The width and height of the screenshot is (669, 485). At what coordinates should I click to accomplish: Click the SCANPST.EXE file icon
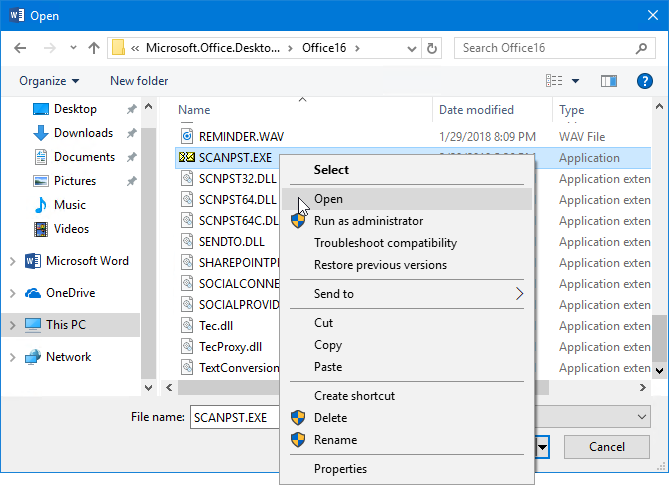click(x=187, y=157)
